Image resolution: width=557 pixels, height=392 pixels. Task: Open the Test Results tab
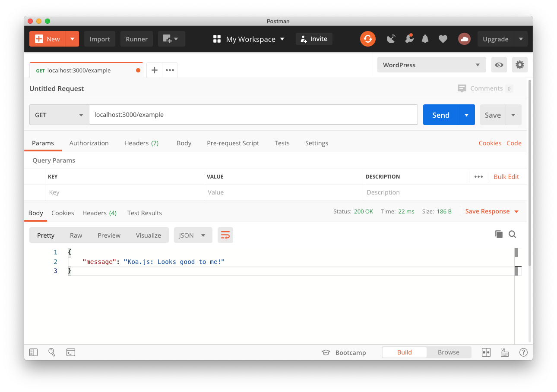tap(145, 213)
